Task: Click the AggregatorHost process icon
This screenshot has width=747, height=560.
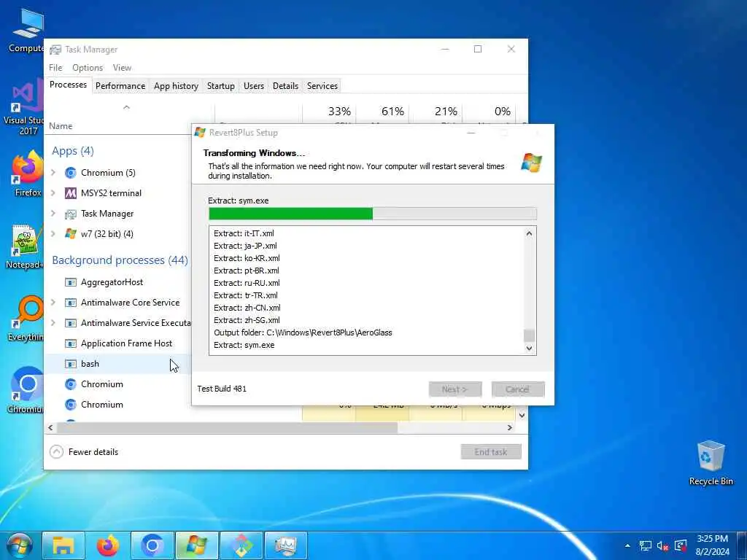Action: (x=71, y=282)
